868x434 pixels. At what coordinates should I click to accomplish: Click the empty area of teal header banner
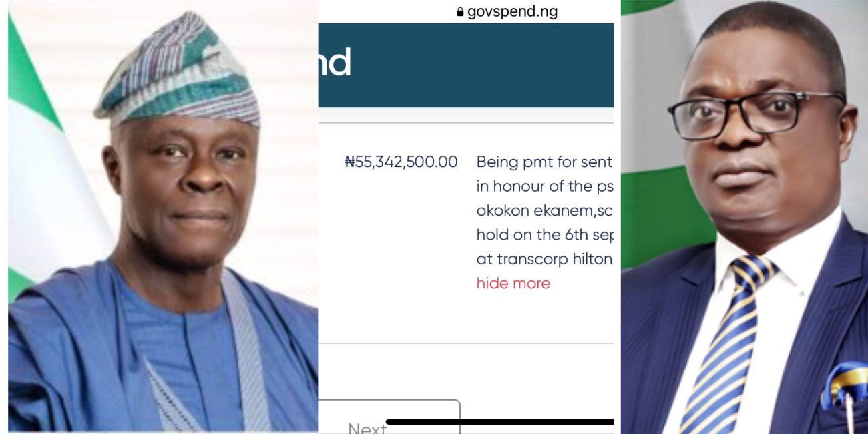click(x=481, y=65)
